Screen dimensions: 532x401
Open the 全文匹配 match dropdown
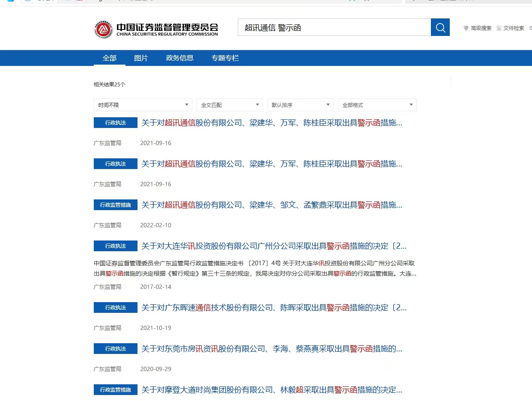[x=230, y=105]
